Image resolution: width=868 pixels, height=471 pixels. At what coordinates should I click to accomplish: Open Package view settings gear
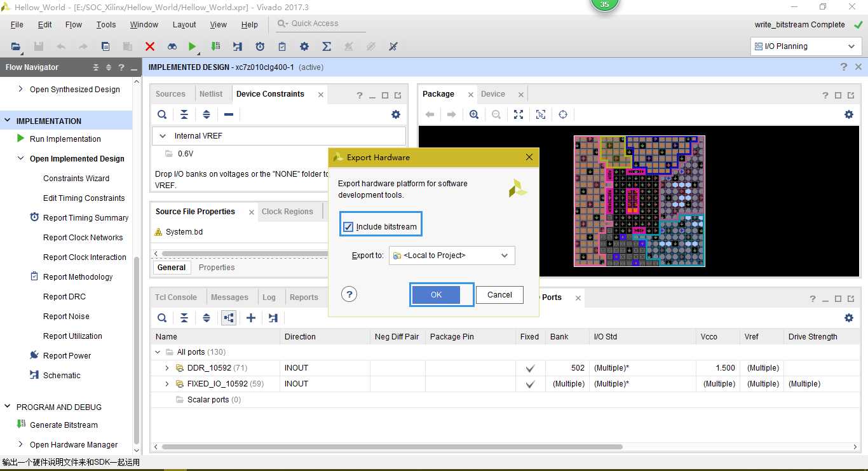849,114
